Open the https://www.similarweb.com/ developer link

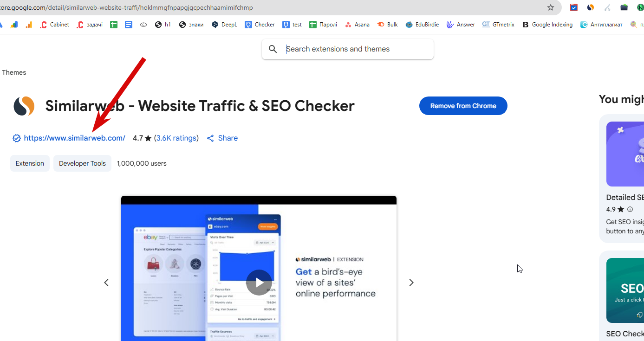74,138
